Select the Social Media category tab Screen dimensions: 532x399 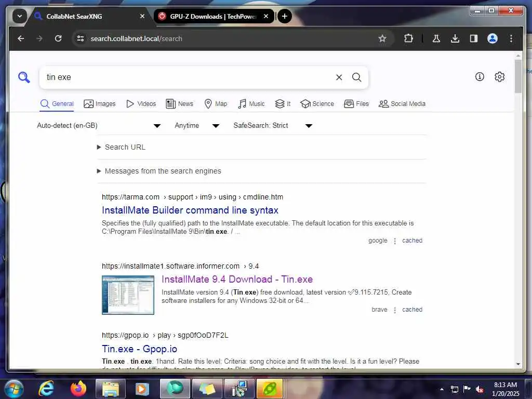(402, 104)
